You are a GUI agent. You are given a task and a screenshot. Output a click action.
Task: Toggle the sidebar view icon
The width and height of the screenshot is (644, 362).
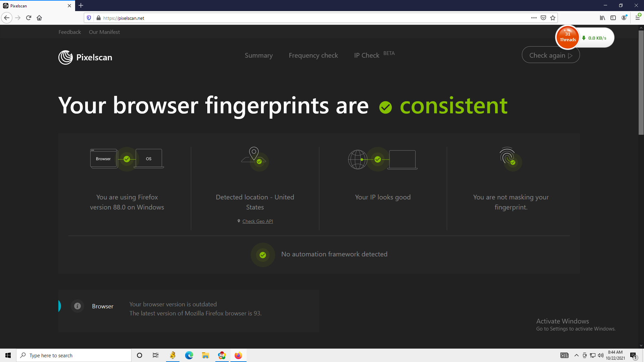(613, 18)
